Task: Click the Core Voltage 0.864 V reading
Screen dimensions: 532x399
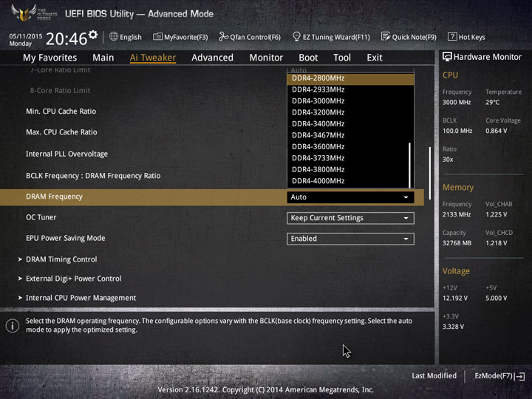Action: coord(496,131)
